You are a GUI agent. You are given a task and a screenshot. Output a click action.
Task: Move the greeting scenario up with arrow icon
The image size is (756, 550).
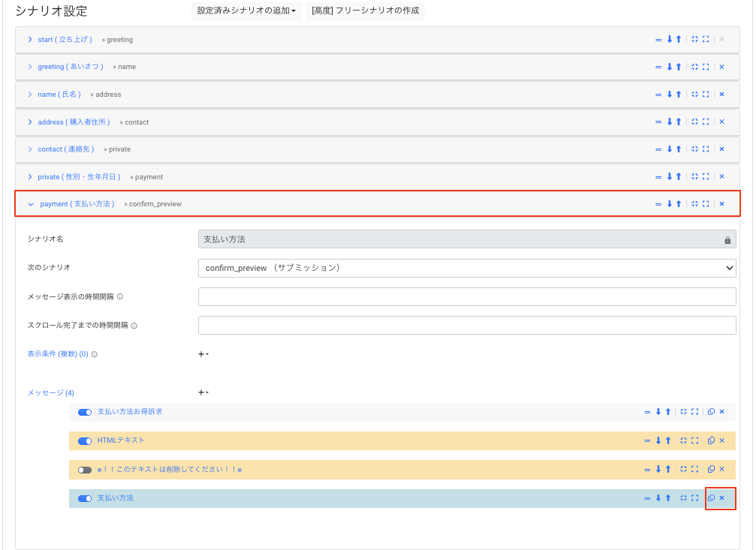click(x=679, y=67)
